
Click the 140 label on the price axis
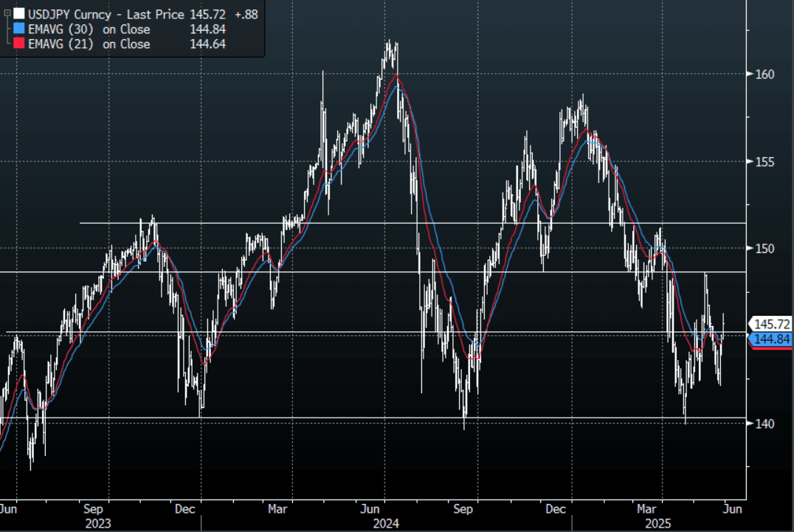pyautogui.click(x=764, y=424)
